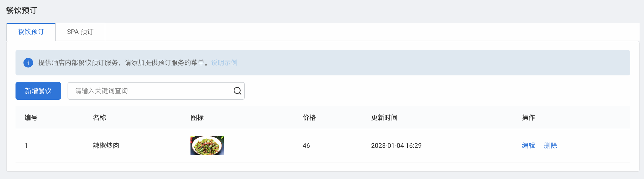Click the magnifier search icon
Screen dimensions: 644x179
(237, 91)
